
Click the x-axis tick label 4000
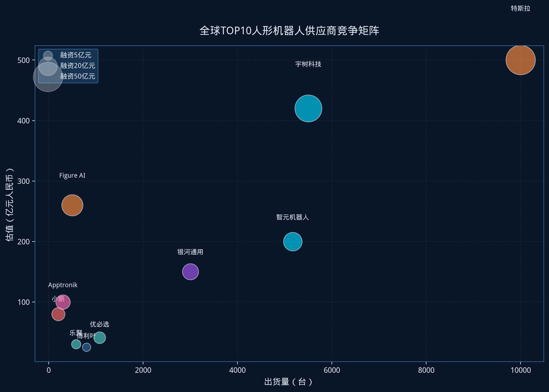coord(237,370)
